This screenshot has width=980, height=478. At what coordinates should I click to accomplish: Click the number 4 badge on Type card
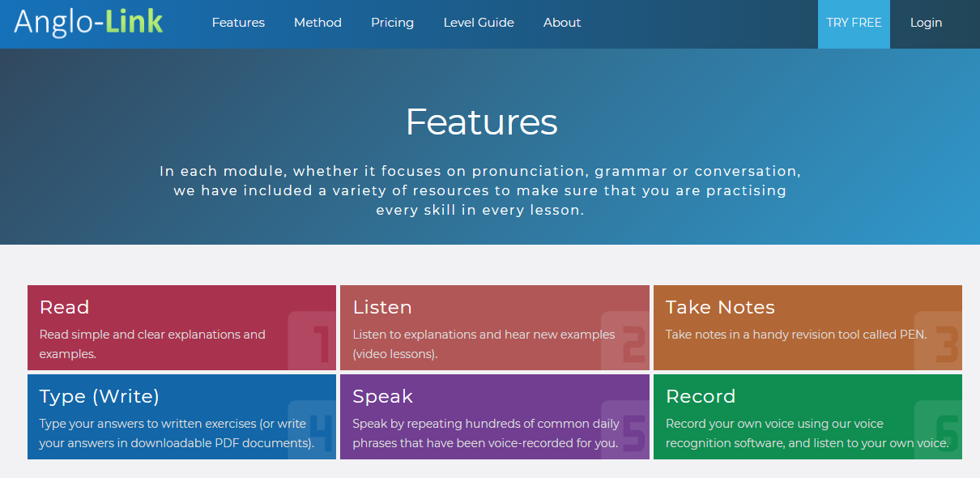click(x=312, y=429)
